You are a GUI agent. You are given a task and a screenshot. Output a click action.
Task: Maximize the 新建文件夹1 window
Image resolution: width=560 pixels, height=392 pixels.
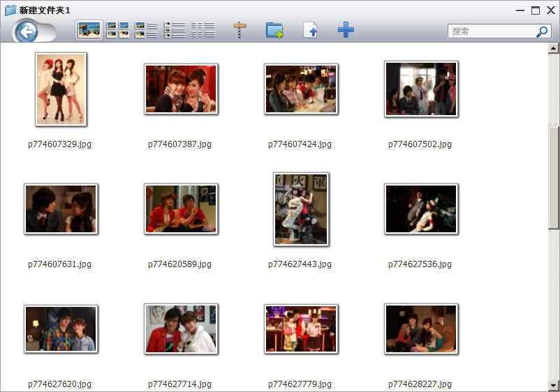[x=536, y=10]
